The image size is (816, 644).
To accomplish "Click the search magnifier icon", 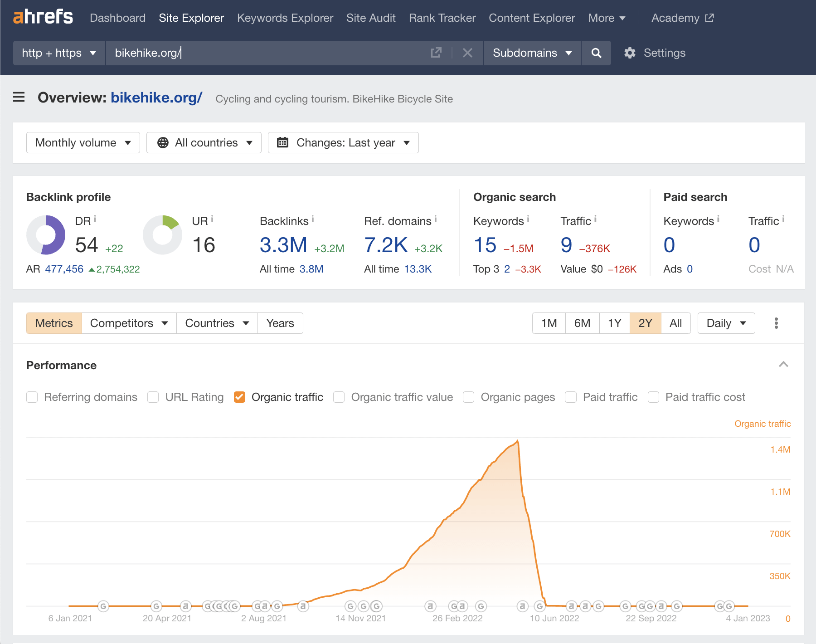I will tap(596, 53).
